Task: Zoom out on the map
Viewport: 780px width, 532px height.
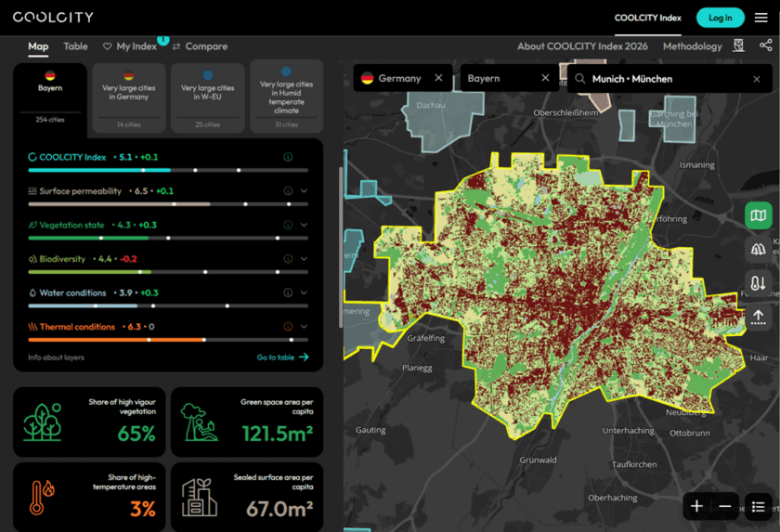Action: [x=725, y=506]
